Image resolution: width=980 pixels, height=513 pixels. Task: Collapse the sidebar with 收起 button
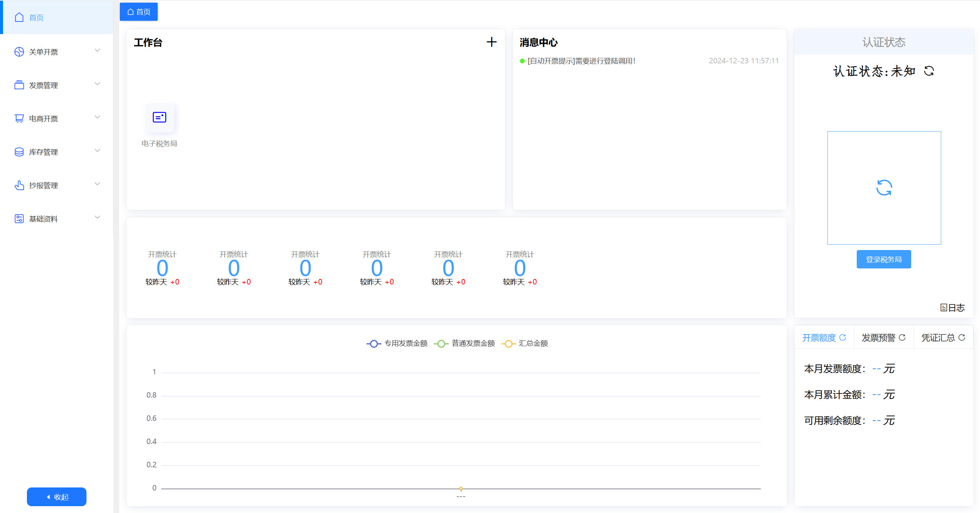[57, 497]
